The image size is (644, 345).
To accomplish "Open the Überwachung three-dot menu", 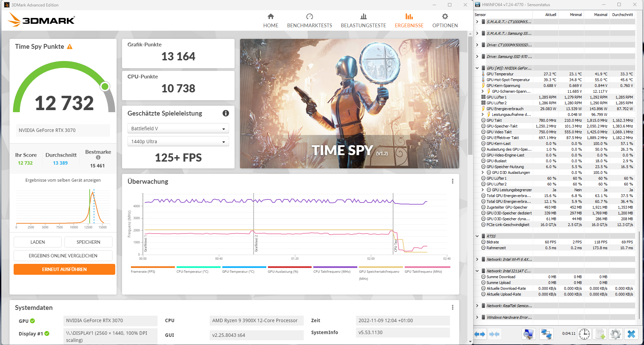I will (452, 181).
